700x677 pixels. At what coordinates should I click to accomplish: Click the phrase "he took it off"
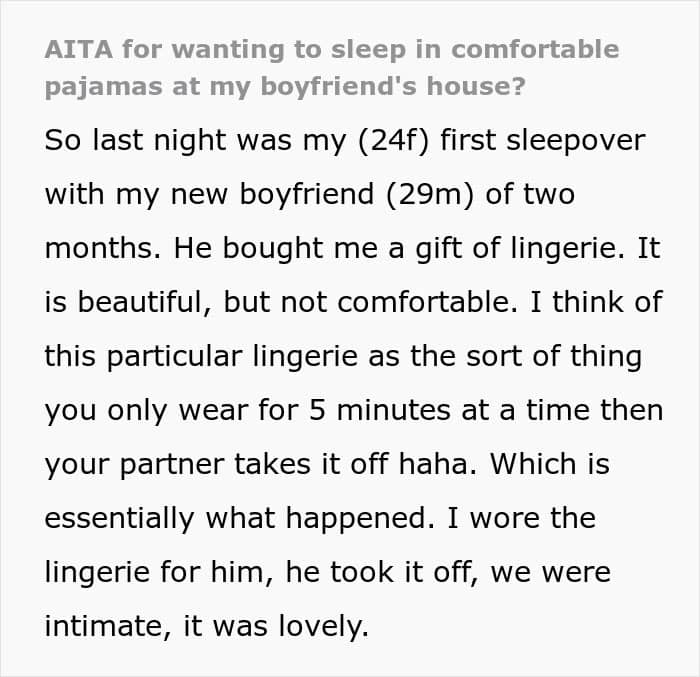379,572
